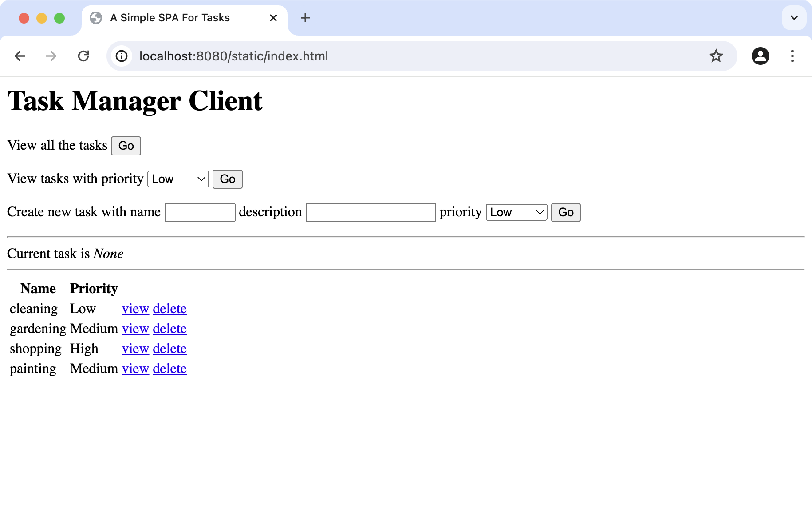Open the three-dot browser menu
This screenshot has width=812, height=516.
coord(792,56)
